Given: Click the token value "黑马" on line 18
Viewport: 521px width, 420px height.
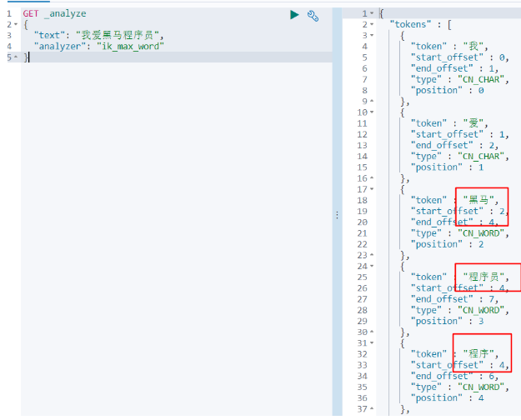Looking at the screenshot, I should [478, 200].
